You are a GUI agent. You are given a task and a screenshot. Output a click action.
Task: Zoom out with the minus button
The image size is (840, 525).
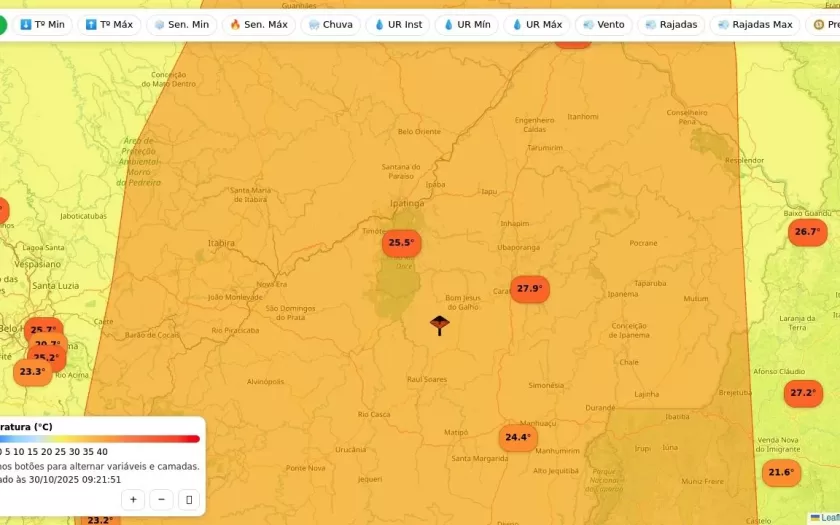161,499
